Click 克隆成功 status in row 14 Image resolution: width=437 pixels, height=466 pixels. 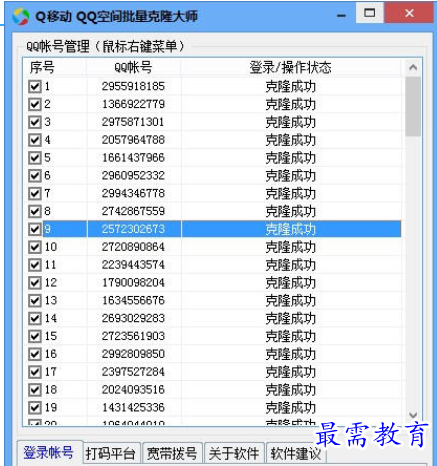click(291, 319)
